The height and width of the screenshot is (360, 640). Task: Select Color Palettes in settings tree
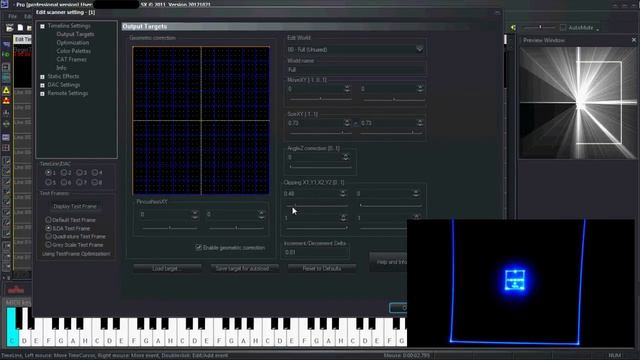pyautogui.click(x=73, y=51)
